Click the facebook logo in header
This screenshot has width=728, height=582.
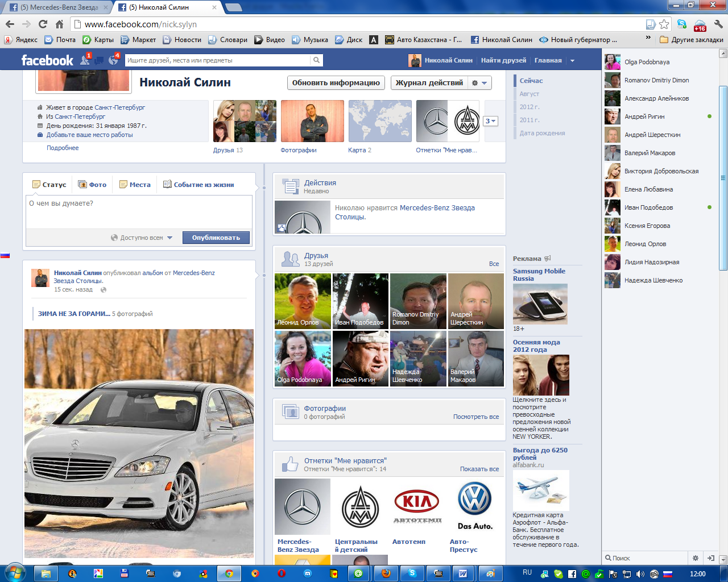pyautogui.click(x=47, y=60)
